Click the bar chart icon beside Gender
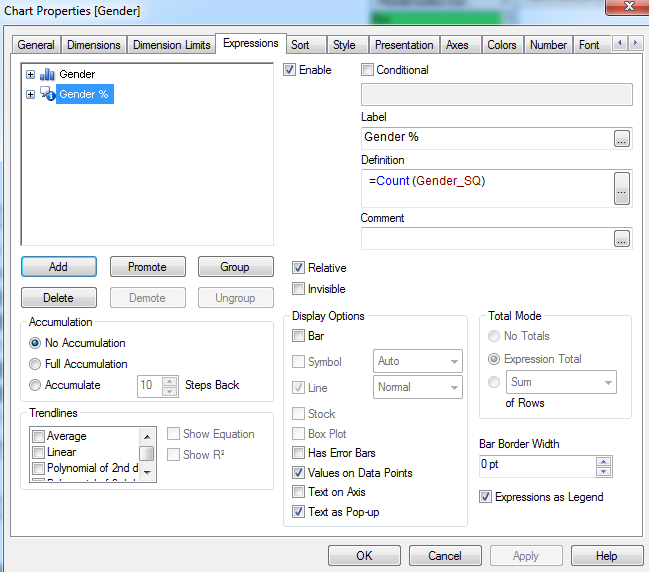Viewport: 649px width, 572px height. click(47, 74)
